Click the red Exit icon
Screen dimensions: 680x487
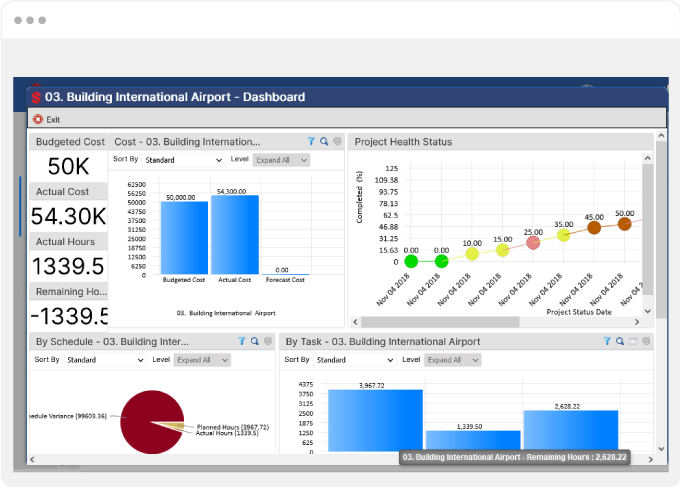tap(38, 119)
